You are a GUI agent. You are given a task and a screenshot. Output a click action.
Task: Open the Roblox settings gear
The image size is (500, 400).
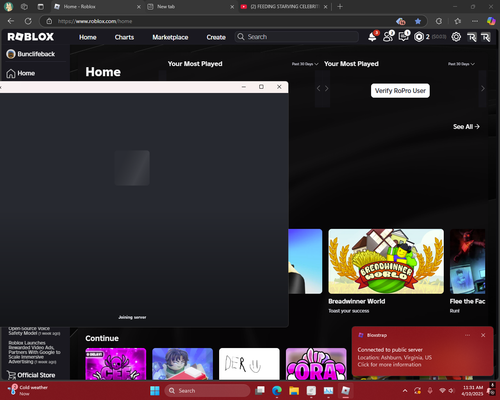pyautogui.click(x=456, y=37)
